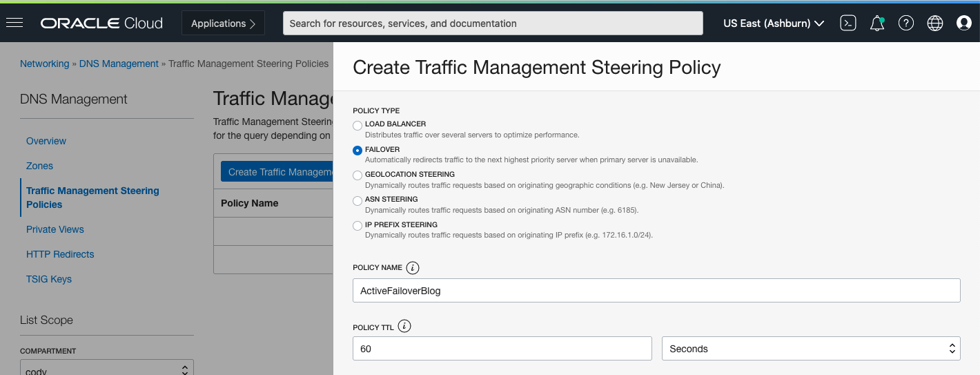Open HTTP Redirects in the sidebar
Screen dimensions: 980x375
coord(60,254)
